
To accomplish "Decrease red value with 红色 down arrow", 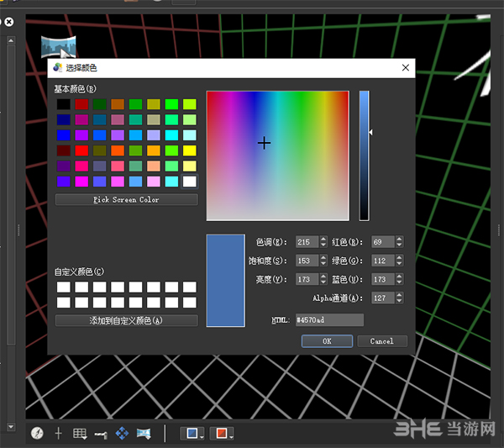I will [399, 245].
